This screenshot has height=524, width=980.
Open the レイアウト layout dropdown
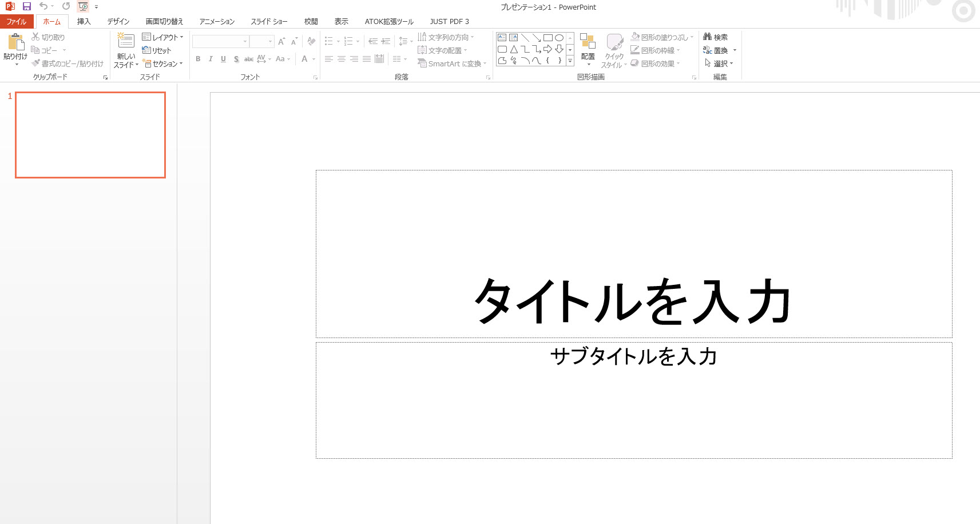tap(162, 37)
